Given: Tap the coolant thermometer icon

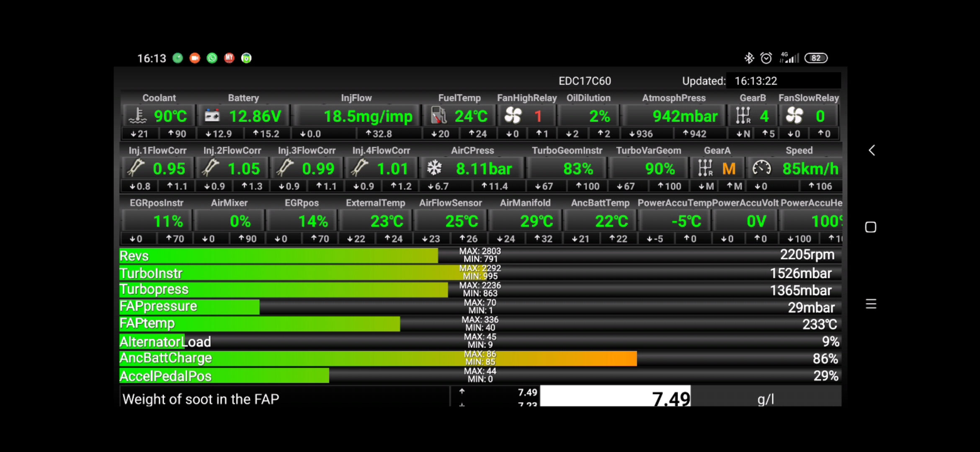Looking at the screenshot, I should [138, 116].
